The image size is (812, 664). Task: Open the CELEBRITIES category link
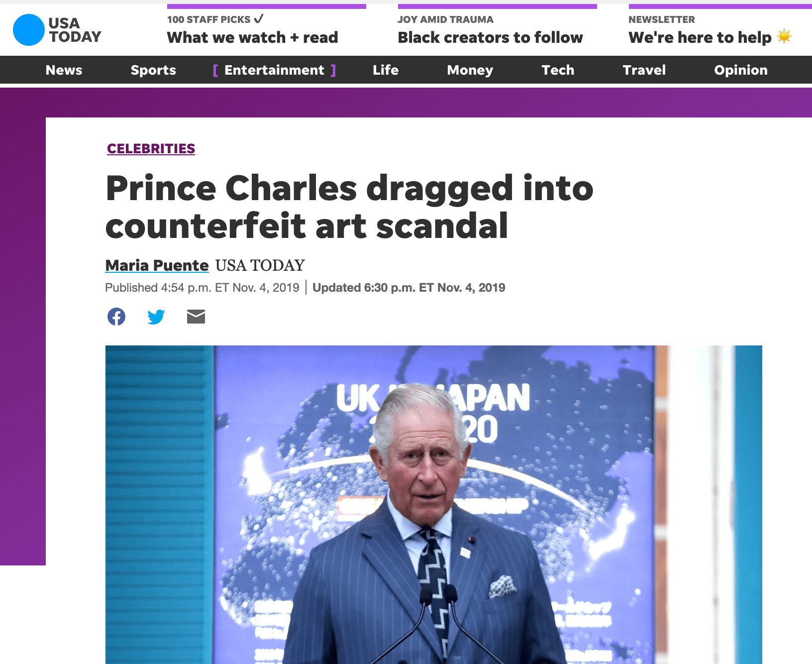151,149
